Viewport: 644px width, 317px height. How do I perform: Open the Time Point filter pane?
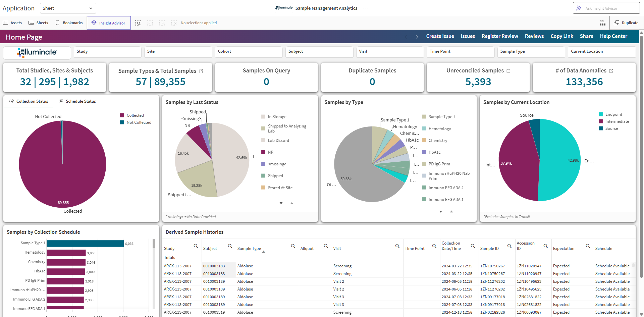point(461,51)
